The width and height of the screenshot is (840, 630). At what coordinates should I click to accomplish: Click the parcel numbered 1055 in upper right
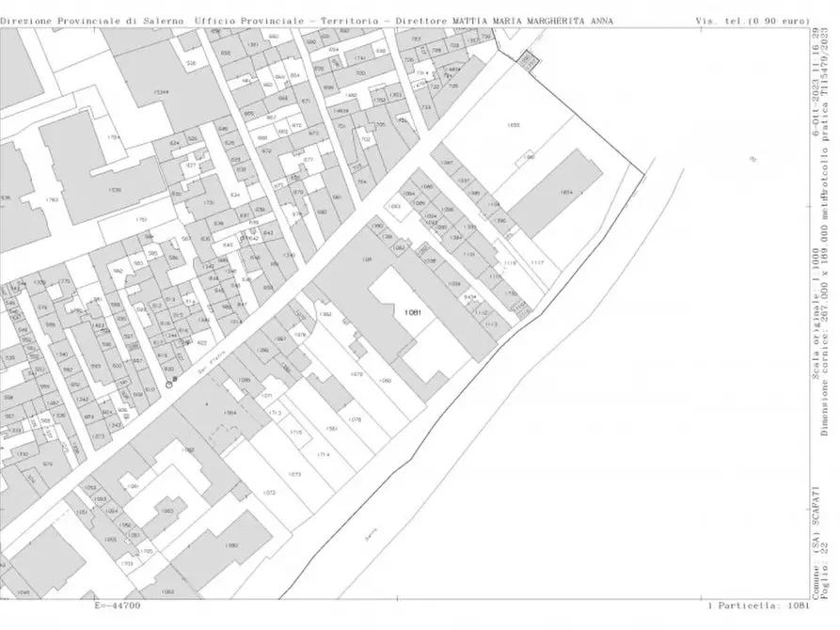point(514,125)
